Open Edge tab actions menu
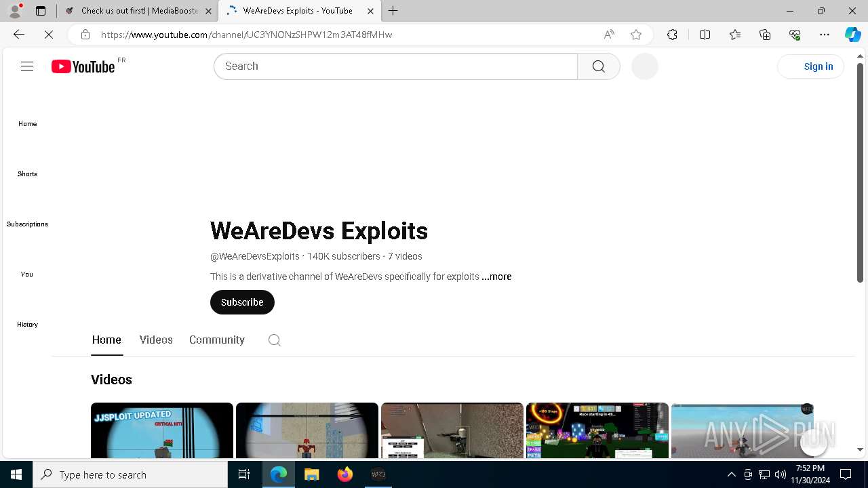The width and height of the screenshot is (868, 488). pyautogui.click(x=41, y=11)
